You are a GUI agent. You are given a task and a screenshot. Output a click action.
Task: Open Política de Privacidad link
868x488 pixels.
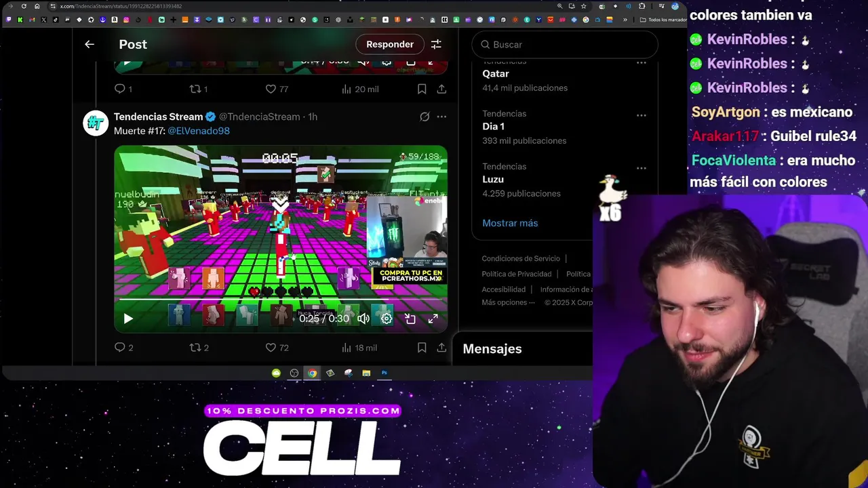pyautogui.click(x=517, y=274)
